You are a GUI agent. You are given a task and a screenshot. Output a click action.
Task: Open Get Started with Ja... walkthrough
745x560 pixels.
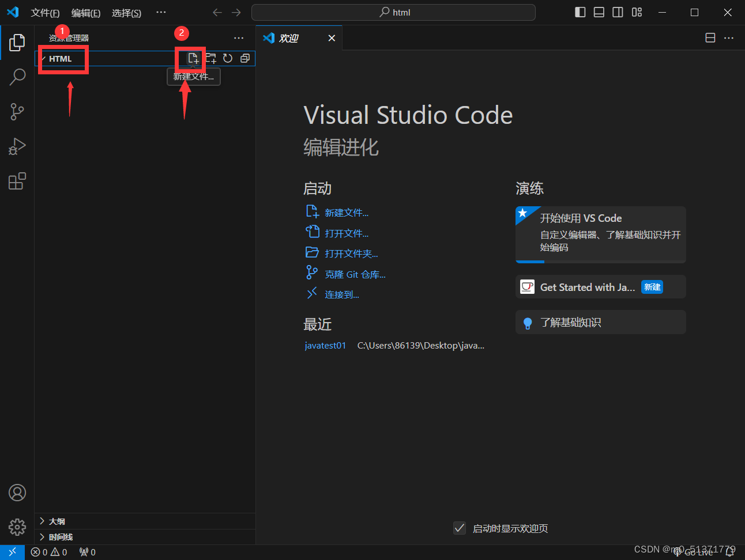click(600, 287)
